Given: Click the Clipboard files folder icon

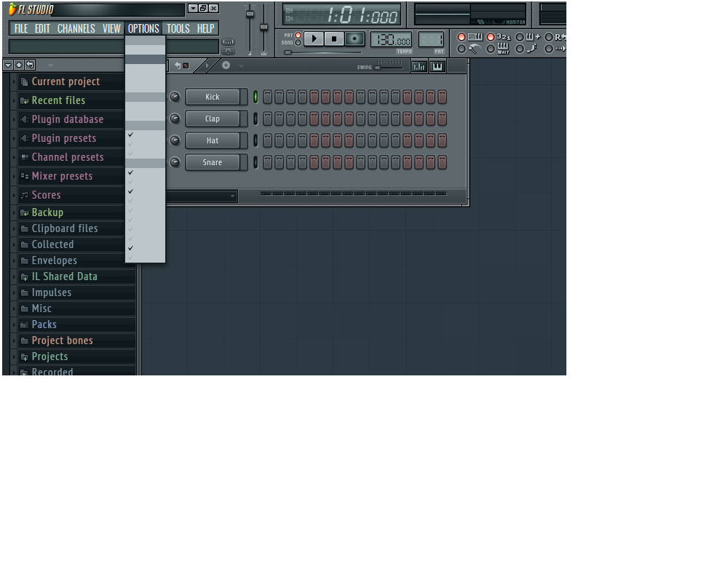Looking at the screenshot, I should tap(25, 229).
